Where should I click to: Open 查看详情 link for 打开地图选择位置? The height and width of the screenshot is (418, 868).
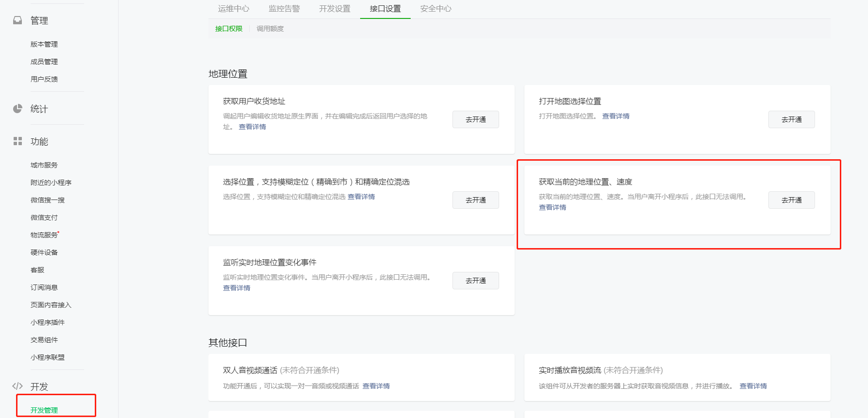click(x=616, y=116)
